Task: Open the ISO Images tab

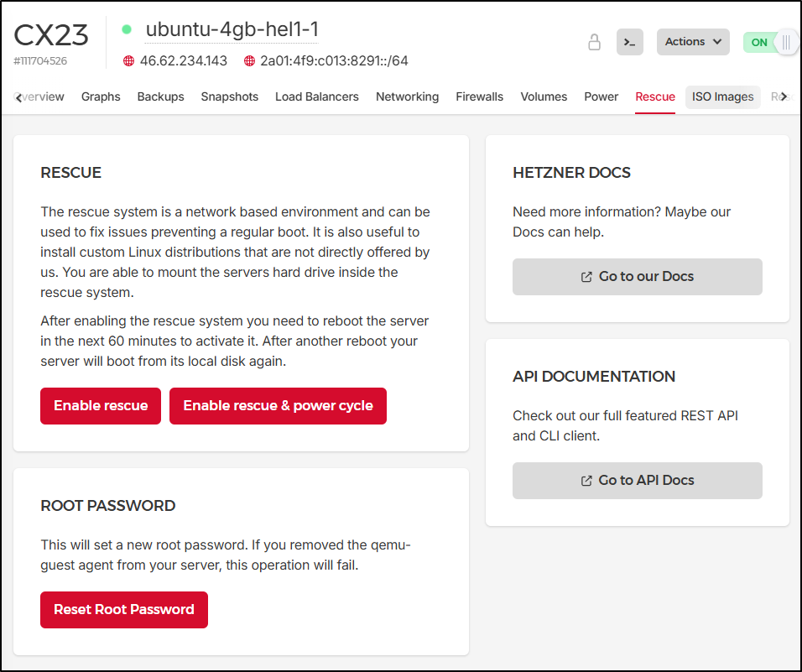Action: pos(722,96)
